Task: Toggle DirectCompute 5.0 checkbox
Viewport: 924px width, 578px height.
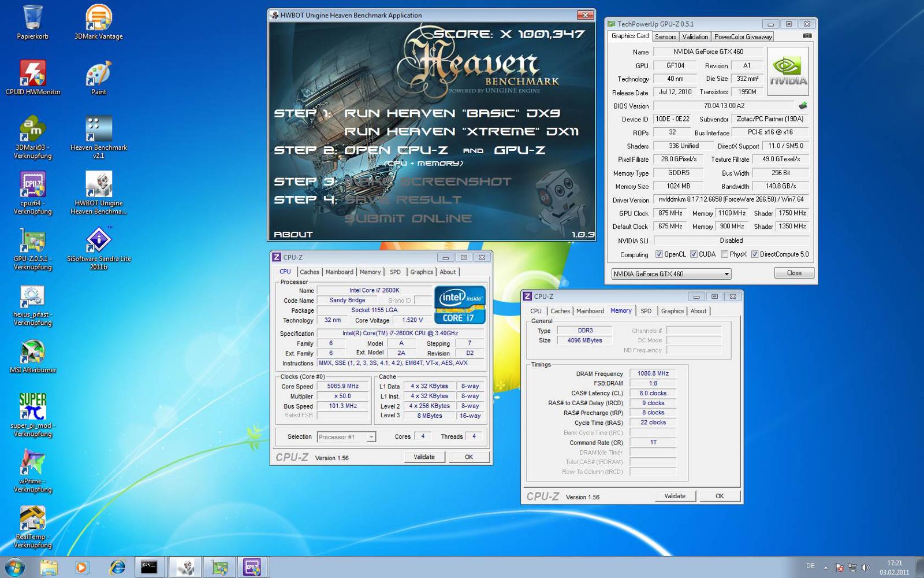Action: coord(755,254)
